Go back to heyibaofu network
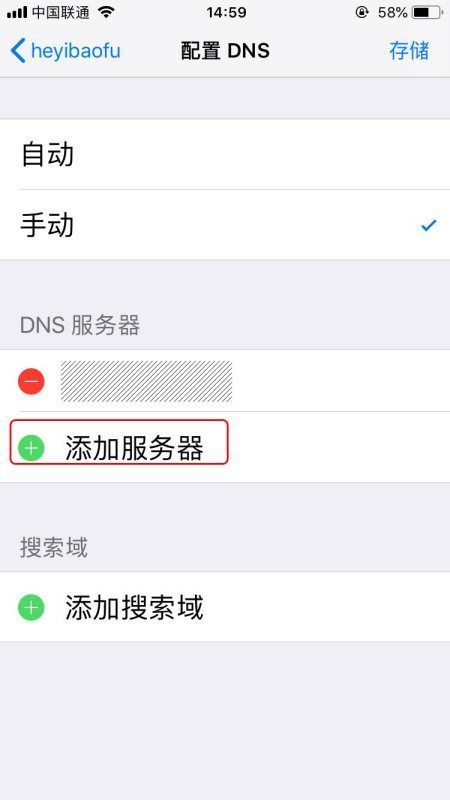450x800 pixels. (65, 51)
